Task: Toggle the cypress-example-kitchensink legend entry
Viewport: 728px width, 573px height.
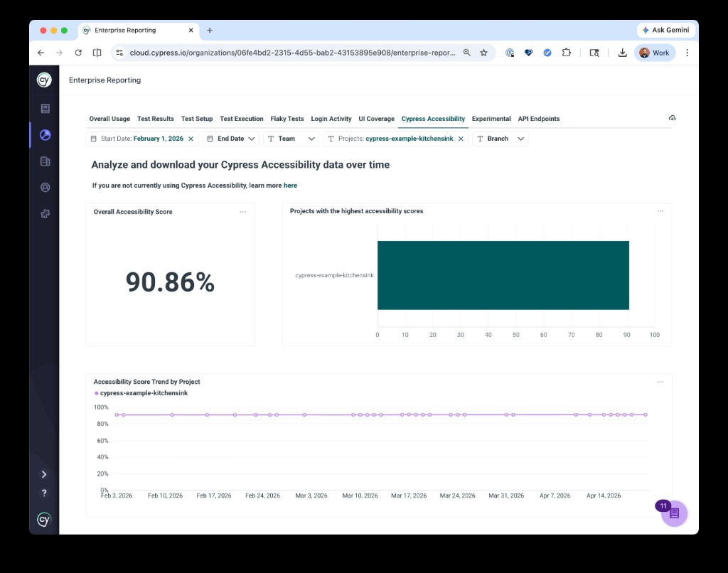Action: 141,393
